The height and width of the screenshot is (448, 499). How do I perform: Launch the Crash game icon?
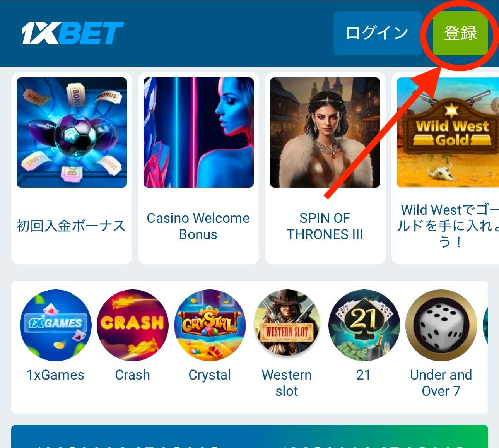[x=133, y=325]
